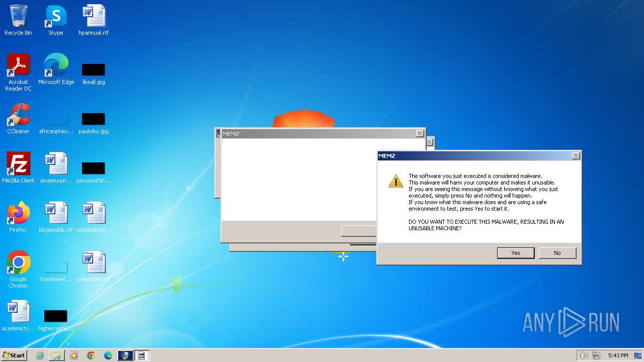Open Edge from the taskbar
Image resolution: width=644 pixels, height=362 pixels.
point(108,355)
